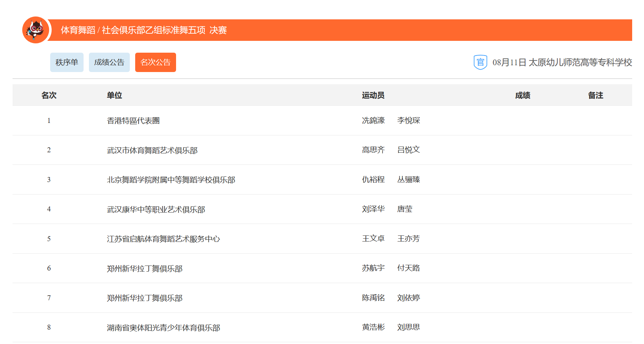
Task: Click rank number 3 in 北京舞蹈学院 row
Action: point(49,180)
